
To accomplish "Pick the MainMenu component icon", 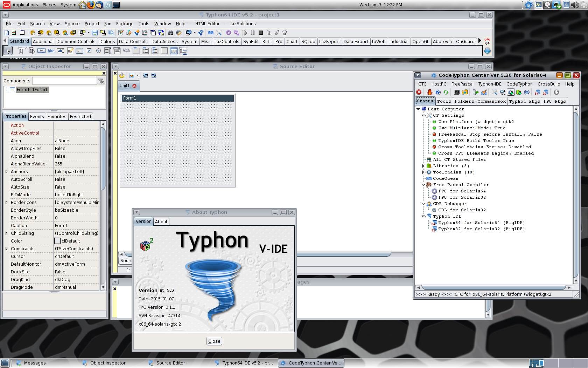I will (x=22, y=51).
